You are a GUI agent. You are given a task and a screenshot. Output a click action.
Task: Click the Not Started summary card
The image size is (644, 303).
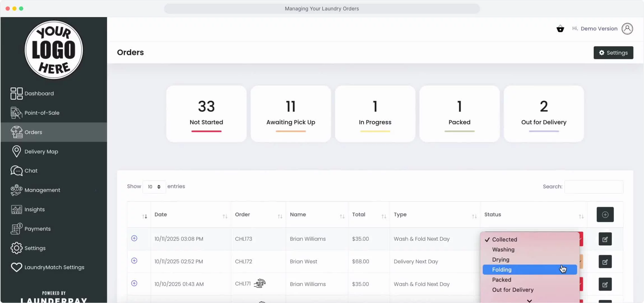(206, 114)
